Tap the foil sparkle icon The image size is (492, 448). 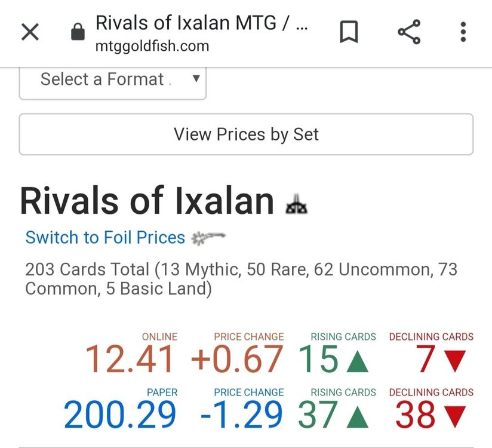208,238
